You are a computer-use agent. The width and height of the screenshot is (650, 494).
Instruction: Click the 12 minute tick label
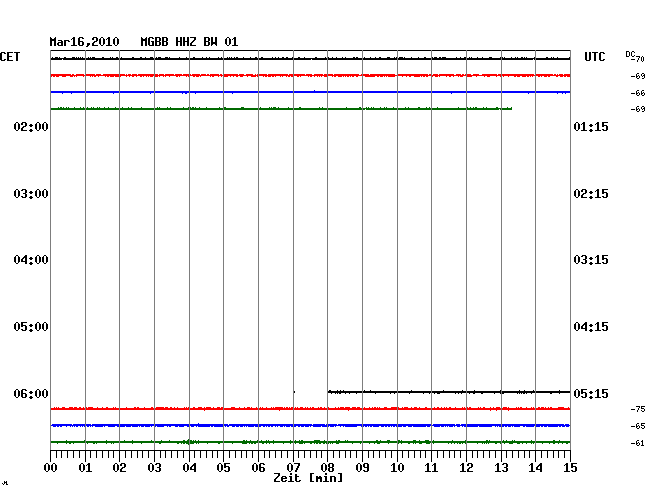tap(466, 468)
